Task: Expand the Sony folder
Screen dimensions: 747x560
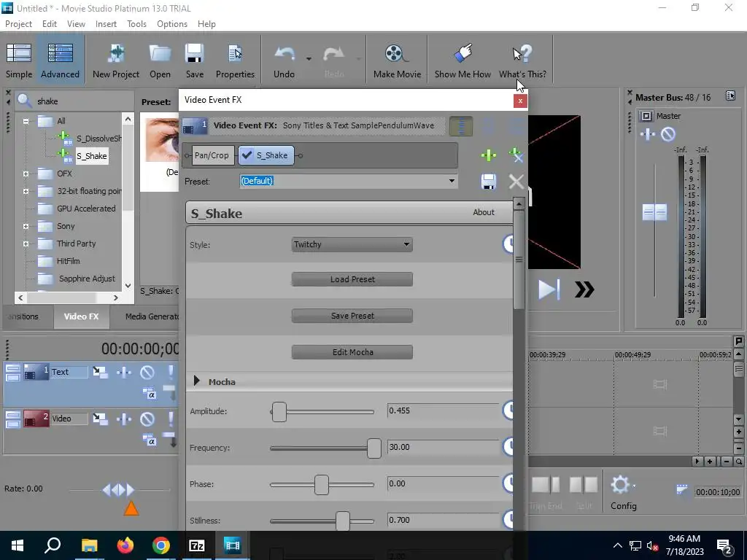Action: coord(26,227)
